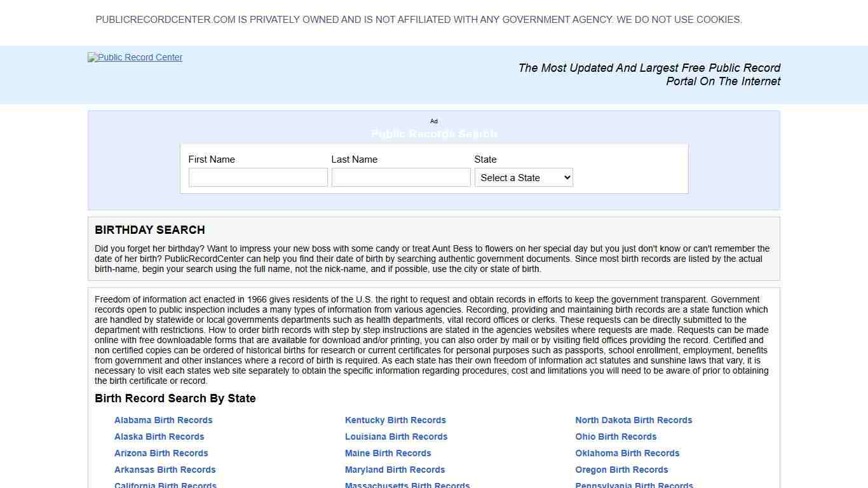
Task: Open Kentucky Birth Records
Action: 395,420
